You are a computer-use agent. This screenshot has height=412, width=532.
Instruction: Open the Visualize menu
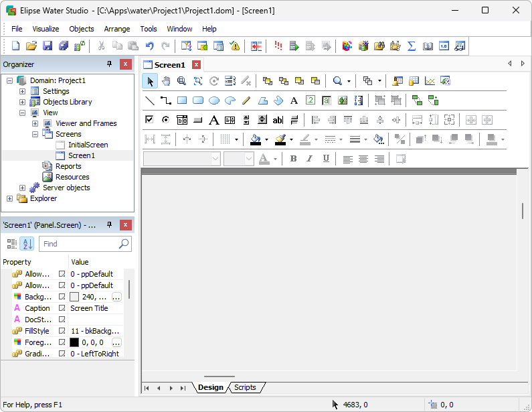tap(46, 29)
